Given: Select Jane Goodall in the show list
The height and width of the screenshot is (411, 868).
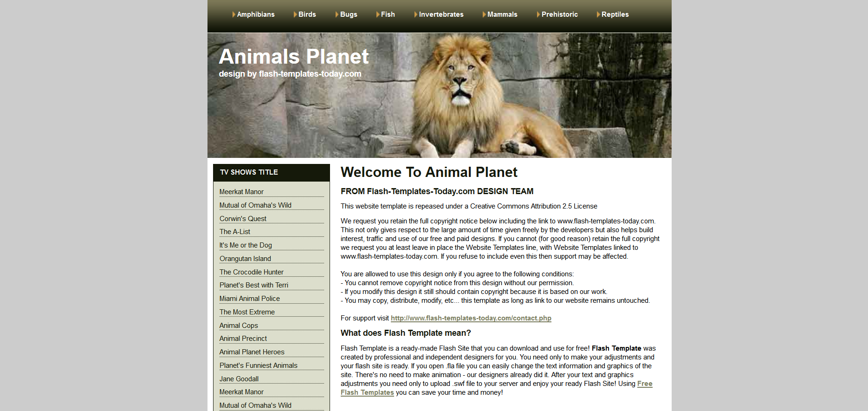Looking at the screenshot, I should tap(239, 379).
